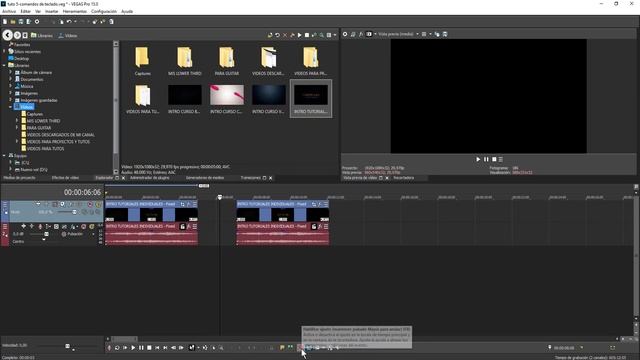Screen dimensions: 640x360
Task: Click the open project folder icon
Action: pos(13,22)
